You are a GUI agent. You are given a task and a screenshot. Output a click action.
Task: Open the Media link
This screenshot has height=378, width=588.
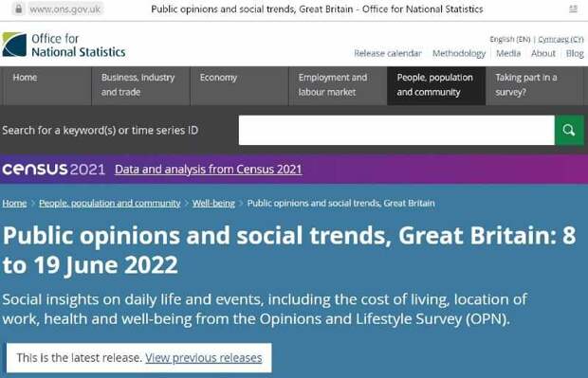508,54
